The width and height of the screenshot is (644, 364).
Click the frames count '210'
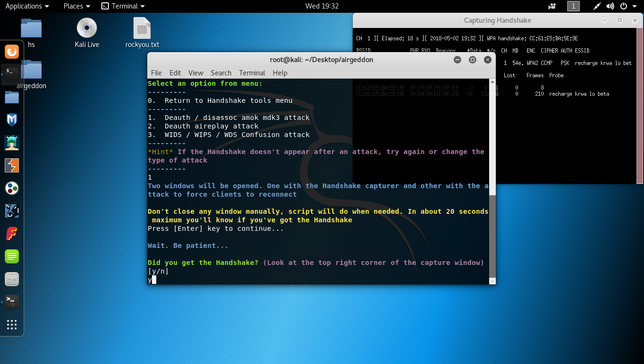pos(539,94)
